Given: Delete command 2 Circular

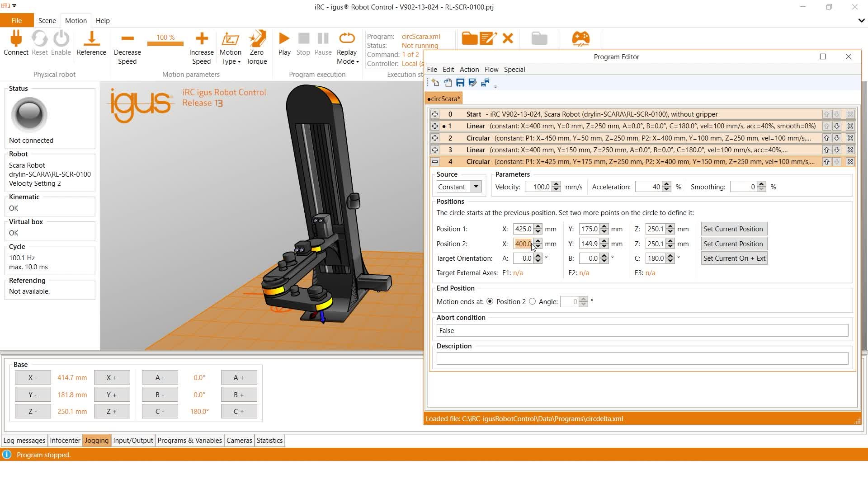Looking at the screenshot, I should (x=850, y=138).
